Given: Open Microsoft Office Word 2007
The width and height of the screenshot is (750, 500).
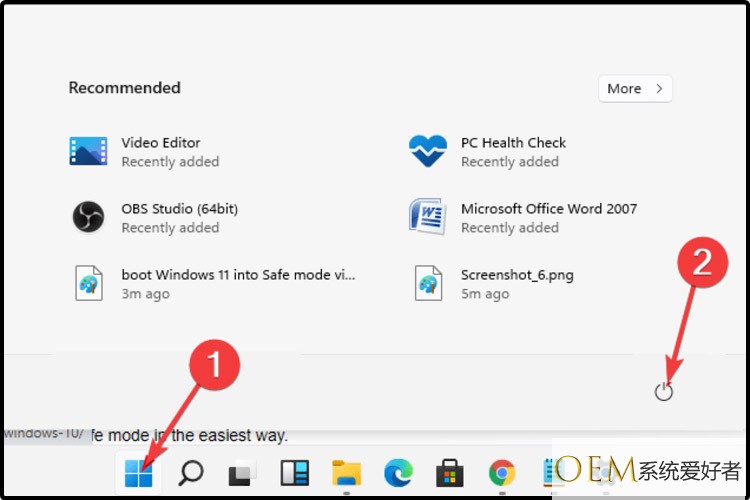Looking at the screenshot, I should click(x=428, y=217).
